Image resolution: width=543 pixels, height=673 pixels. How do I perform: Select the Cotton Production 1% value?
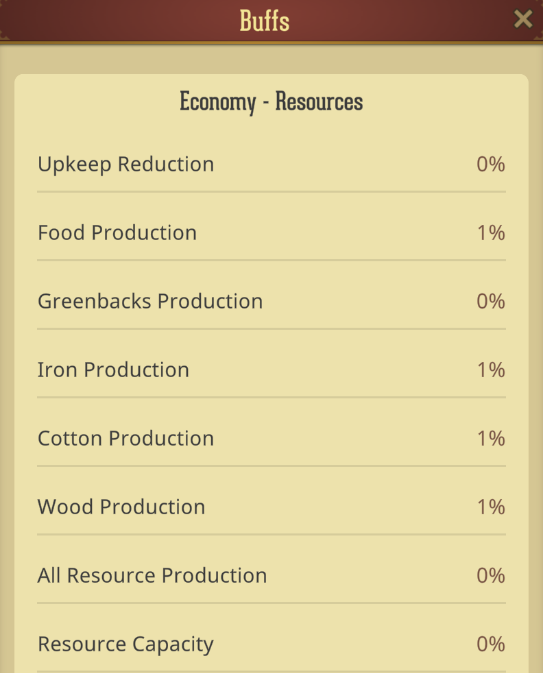(491, 438)
